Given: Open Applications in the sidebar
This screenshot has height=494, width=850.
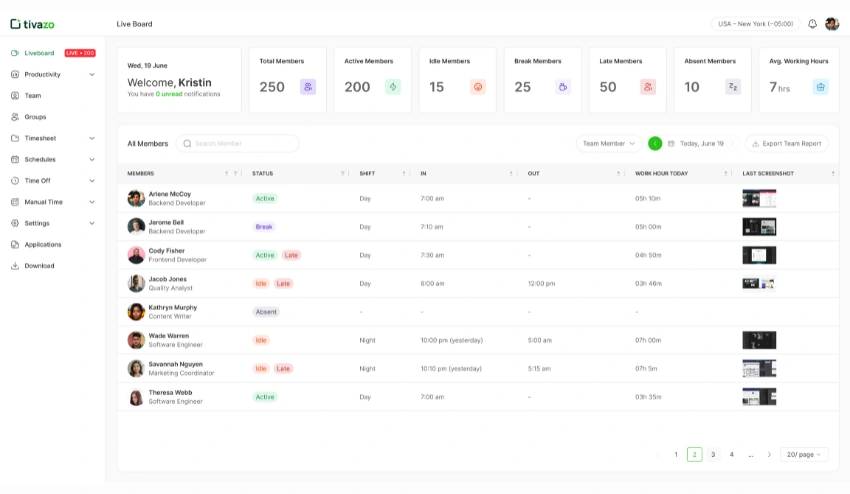Looking at the screenshot, I should 42,245.
